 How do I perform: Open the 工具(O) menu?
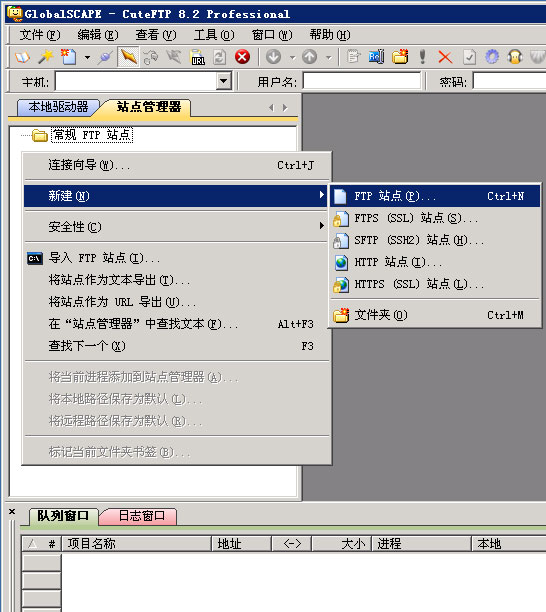click(214, 35)
